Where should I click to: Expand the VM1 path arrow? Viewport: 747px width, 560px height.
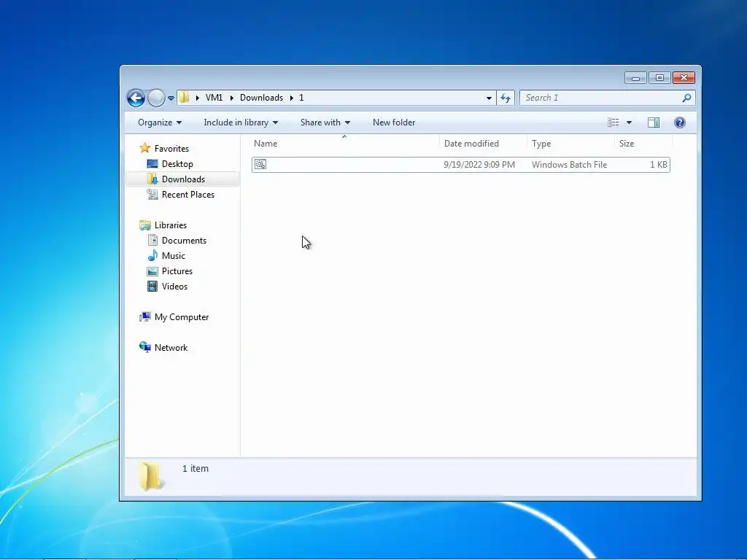(231, 98)
